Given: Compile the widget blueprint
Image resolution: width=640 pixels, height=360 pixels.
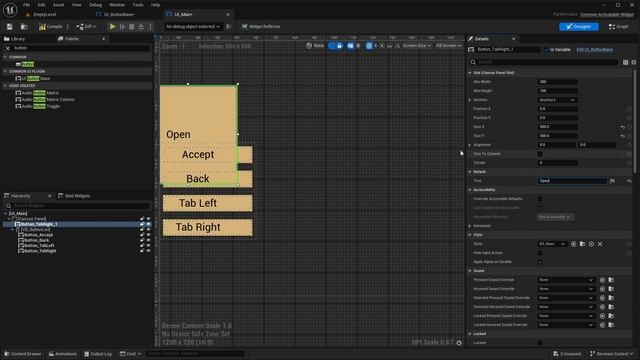Looking at the screenshot, I should [x=51, y=27].
